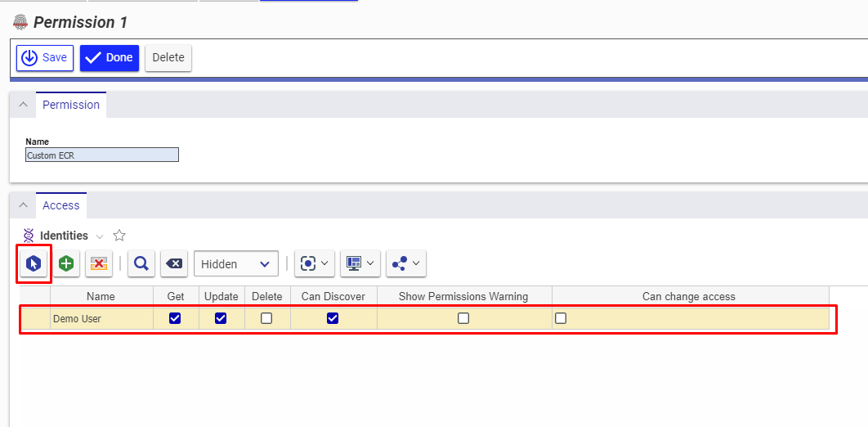Enable the Delete checkbox for Demo User
868x427 pixels.
266,318
